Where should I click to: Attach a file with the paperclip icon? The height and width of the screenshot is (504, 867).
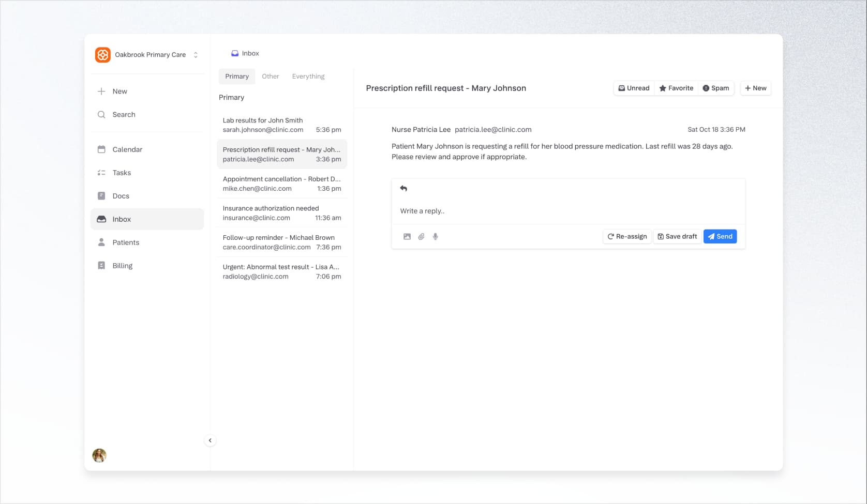click(421, 237)
